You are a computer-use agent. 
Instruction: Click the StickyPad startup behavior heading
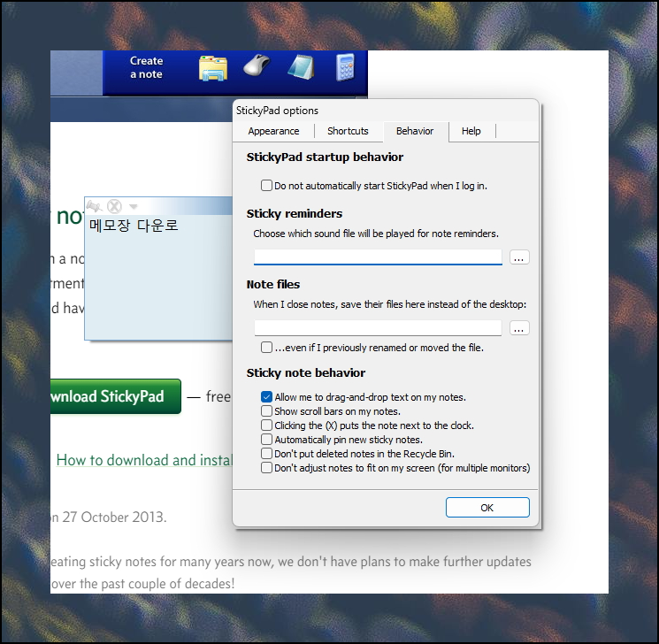[x=325, y=157]
